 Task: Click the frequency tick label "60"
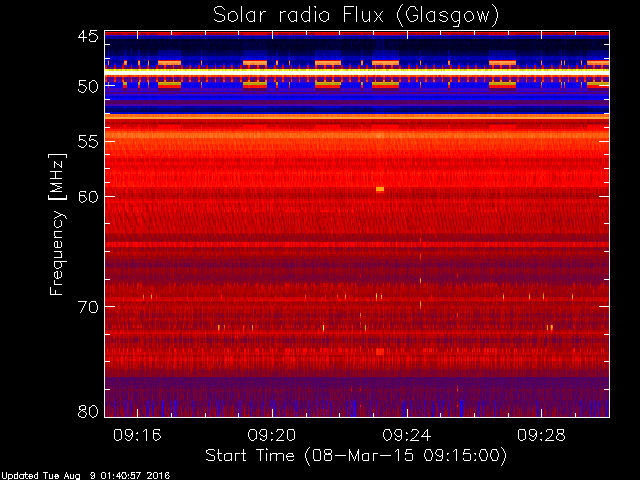(x=88, y=197)
